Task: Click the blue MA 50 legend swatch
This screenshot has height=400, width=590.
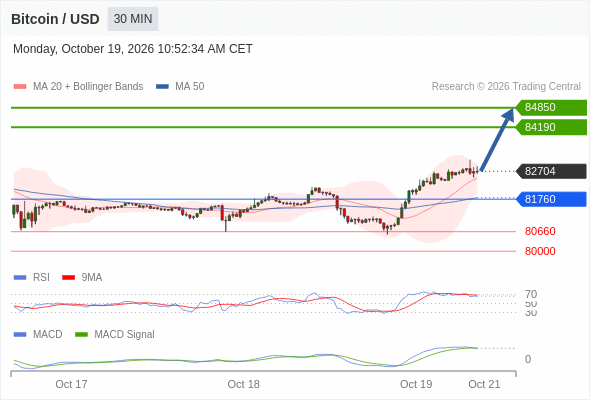Action: click(x=162, y=87)
